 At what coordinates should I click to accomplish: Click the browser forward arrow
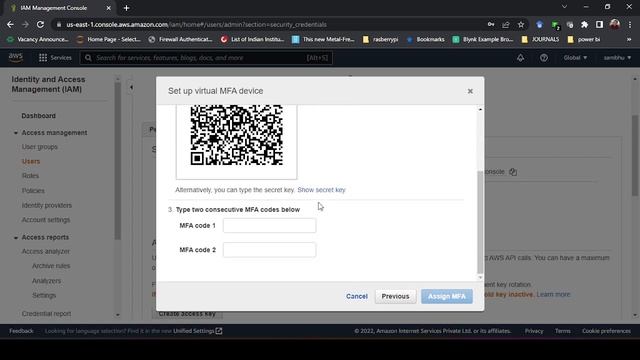(25, 24)
